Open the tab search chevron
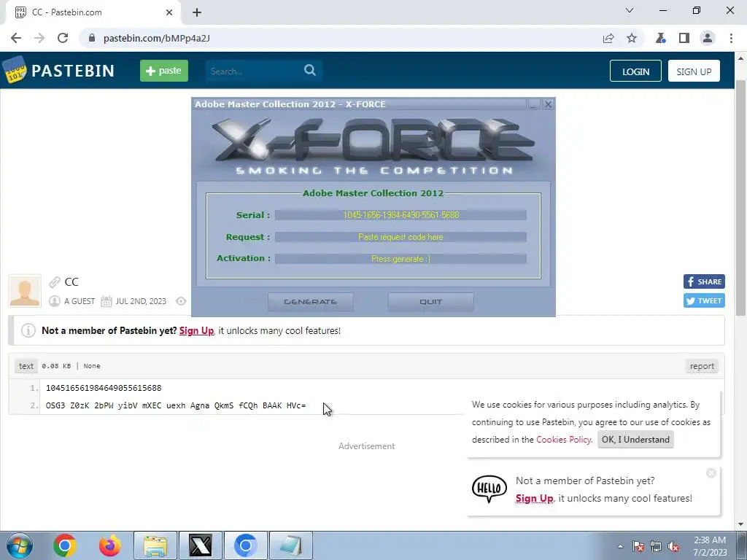This screenshot has width=747, height=560. point(630,10)
